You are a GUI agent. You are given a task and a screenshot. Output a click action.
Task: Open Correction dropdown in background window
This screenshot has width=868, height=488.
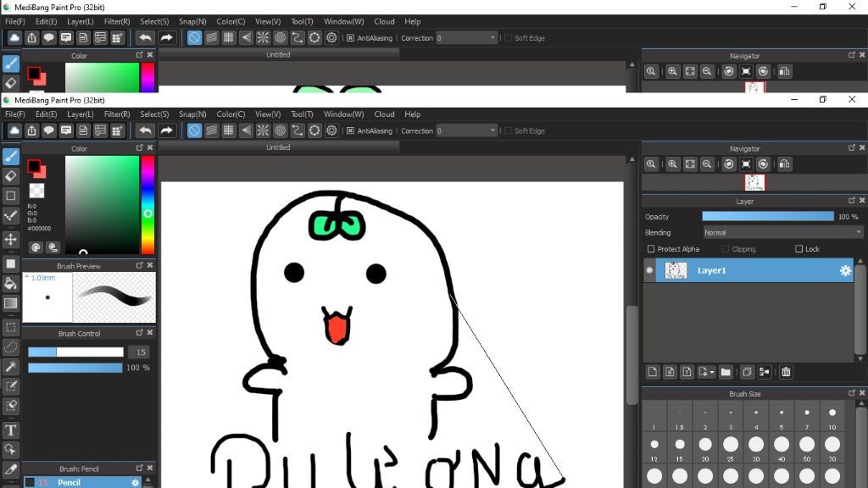tap(467, 37)
